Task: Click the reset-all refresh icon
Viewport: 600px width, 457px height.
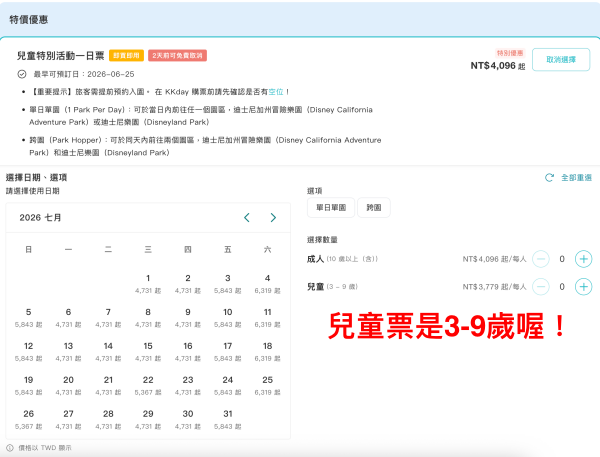Action: pyautogui.click(x=549, y=178)
